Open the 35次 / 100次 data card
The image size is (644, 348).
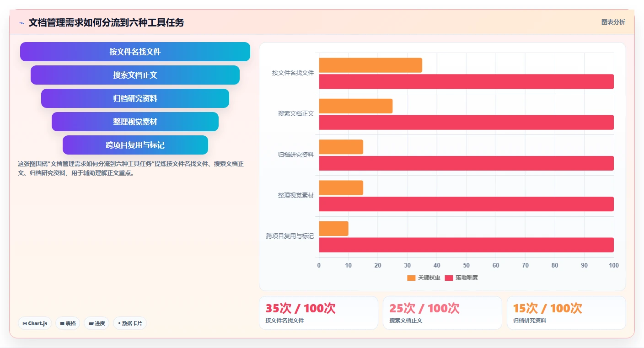coord(318,313)
